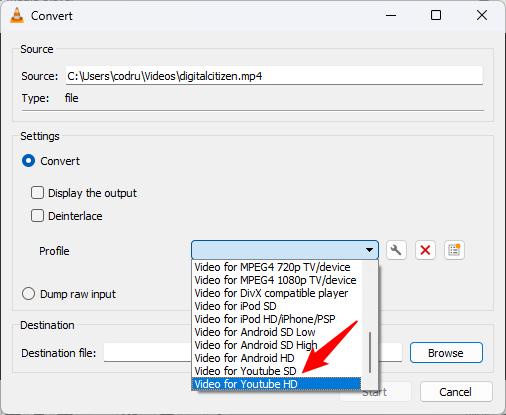Click the VLC cone icon in title bar

[17, 15]
